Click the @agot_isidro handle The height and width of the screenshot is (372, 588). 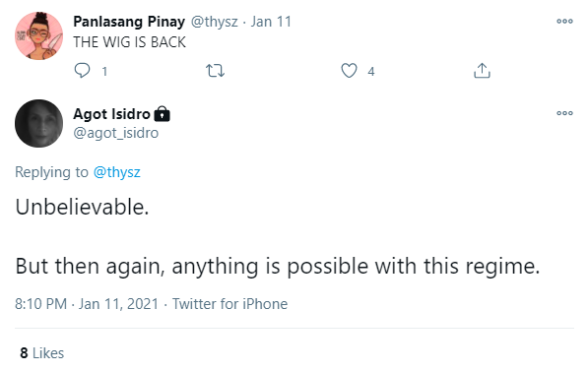(x=116, y=133)
